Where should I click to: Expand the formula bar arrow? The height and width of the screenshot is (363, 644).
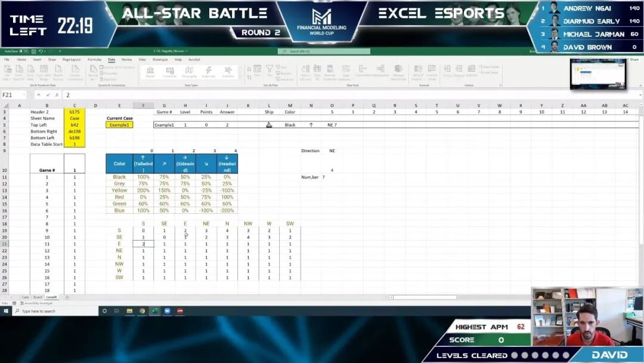tap(640, 95)
